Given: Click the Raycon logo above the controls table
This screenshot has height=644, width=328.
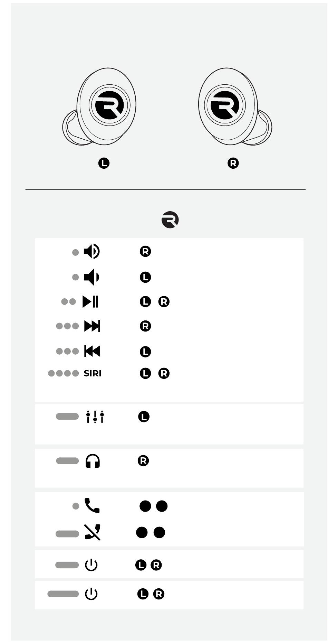Looking at the screenshot, I should pos(170,220).
